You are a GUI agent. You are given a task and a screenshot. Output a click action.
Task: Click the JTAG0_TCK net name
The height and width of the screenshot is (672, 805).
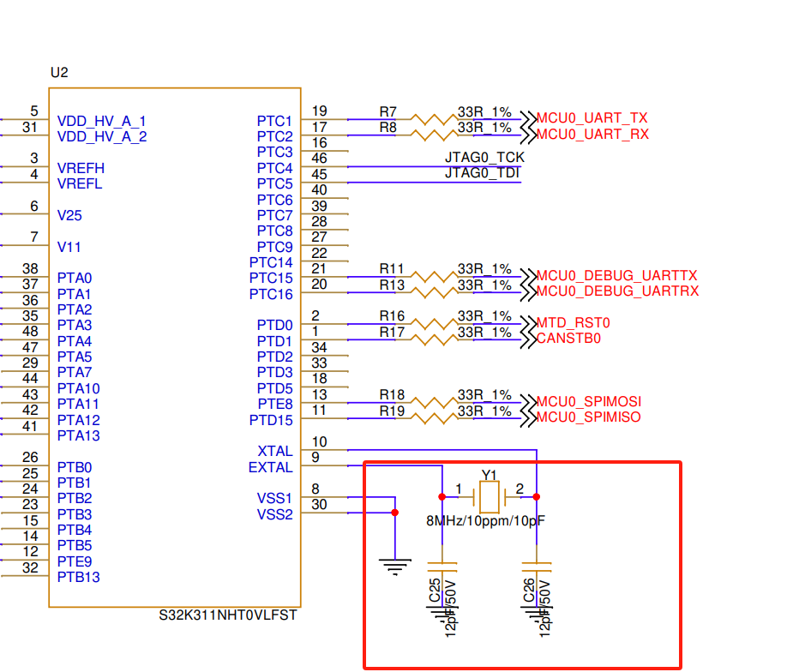click(x=485, y=158)
